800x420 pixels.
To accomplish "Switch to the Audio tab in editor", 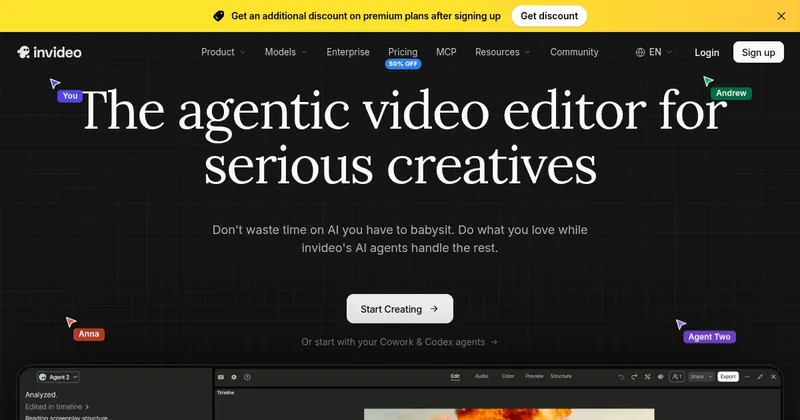I will tap(481, 376).
